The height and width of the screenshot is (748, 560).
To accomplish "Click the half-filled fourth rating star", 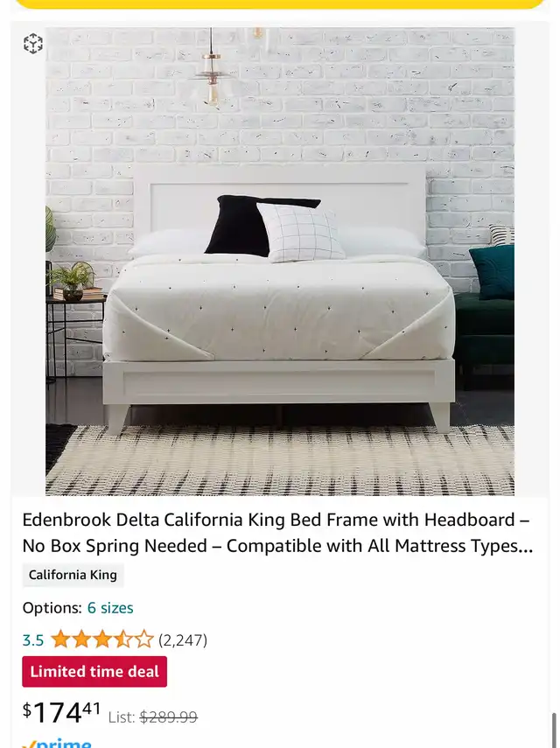I will tap(122, 640).
